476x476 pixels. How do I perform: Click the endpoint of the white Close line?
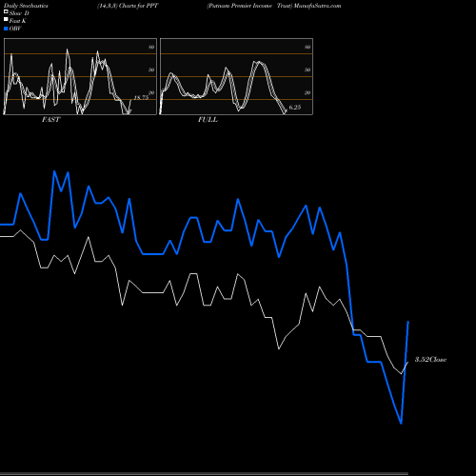click(408, 362)
